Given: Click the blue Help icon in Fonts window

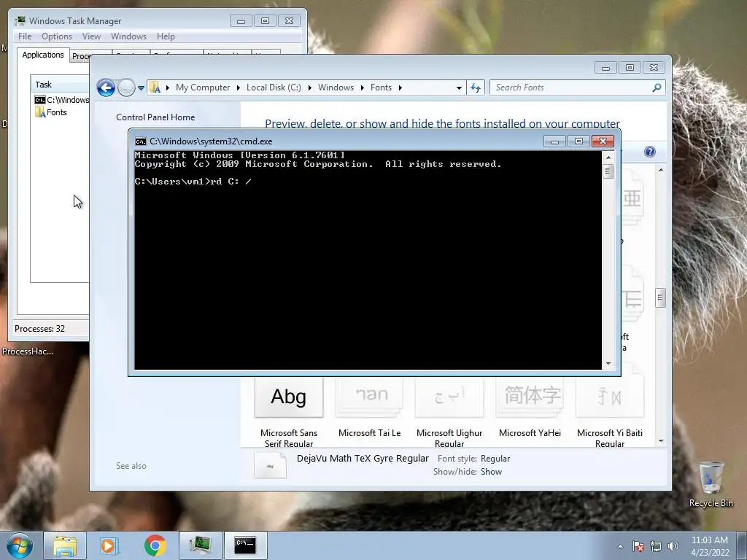Looking at the screenshot, I should (x=650, y=152).
